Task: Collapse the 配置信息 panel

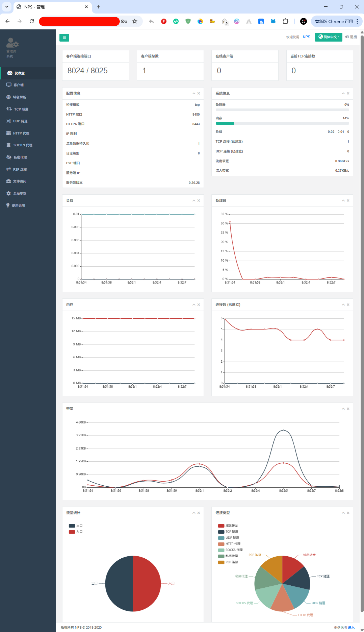Action: pos(194,94)
